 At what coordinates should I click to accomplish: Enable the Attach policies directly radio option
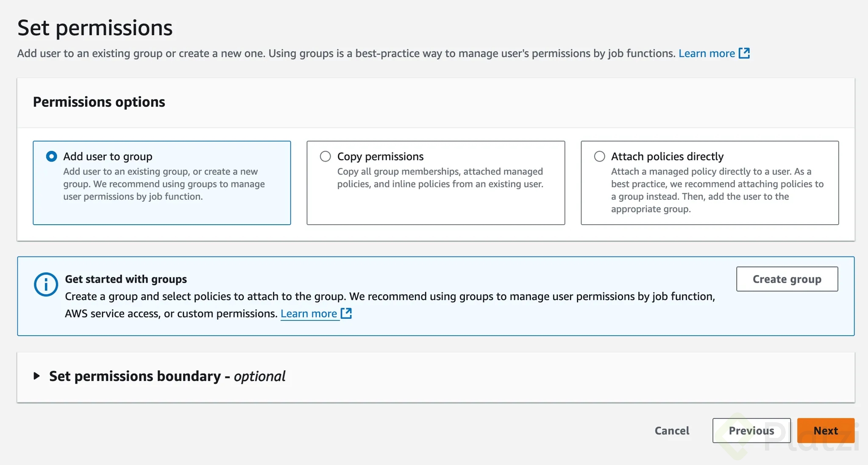pos(599,156)
